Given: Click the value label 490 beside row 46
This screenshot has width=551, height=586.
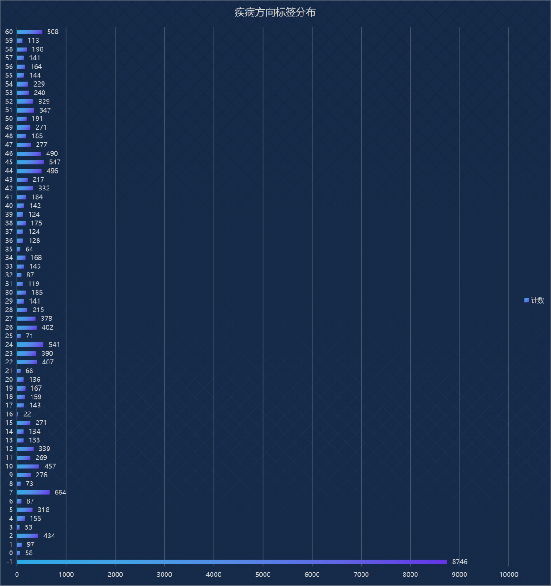Looking at the screenshot, I should (52, 154).
